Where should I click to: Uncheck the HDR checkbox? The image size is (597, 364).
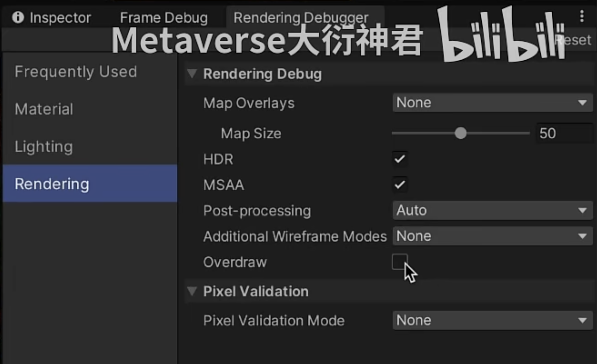[399, 159]
